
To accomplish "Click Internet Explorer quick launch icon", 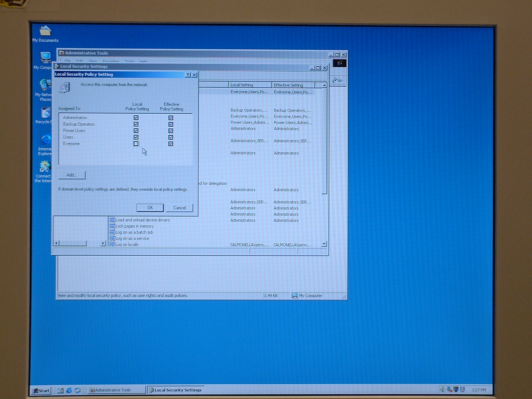I will (x=69, y=390).
